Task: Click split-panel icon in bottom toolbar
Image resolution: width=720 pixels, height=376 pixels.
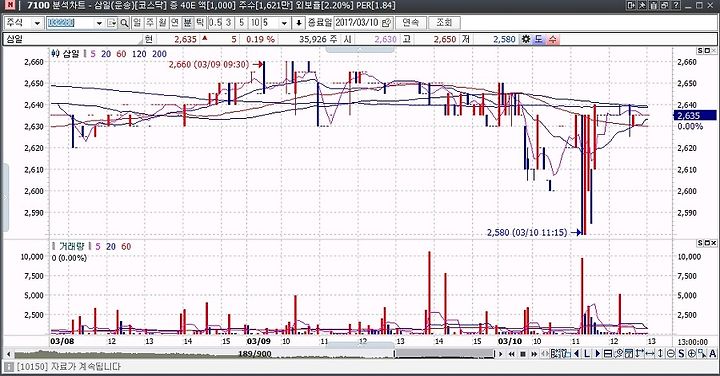Action: point(608,354)
